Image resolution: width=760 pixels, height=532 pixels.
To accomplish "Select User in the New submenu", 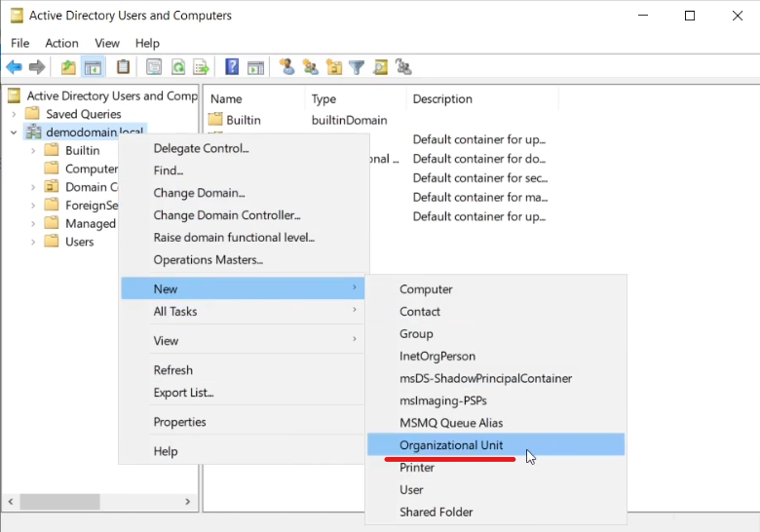I will point(411,490).
